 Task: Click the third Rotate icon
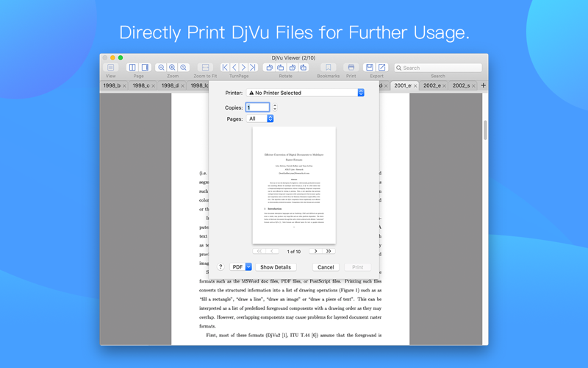pyautogui.click(x=292, y=68)
